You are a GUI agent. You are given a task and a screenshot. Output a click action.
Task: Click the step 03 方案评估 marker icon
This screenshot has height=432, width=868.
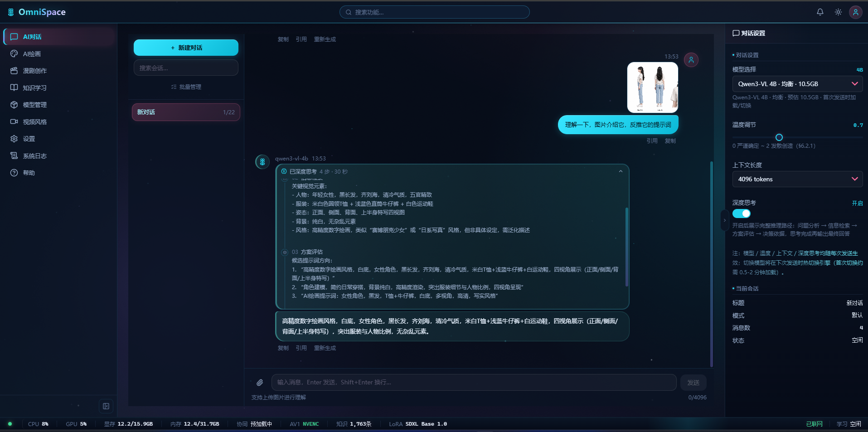click(285, 252)
